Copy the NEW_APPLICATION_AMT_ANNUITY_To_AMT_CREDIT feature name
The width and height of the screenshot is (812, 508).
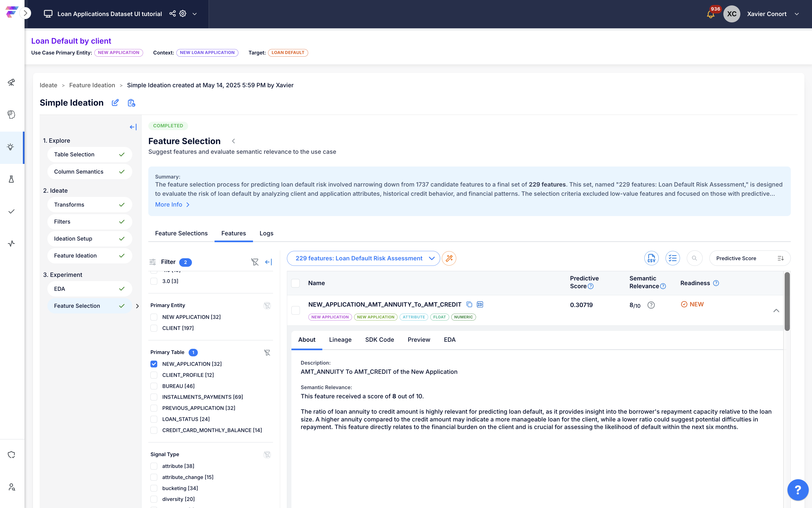[469, 304]
